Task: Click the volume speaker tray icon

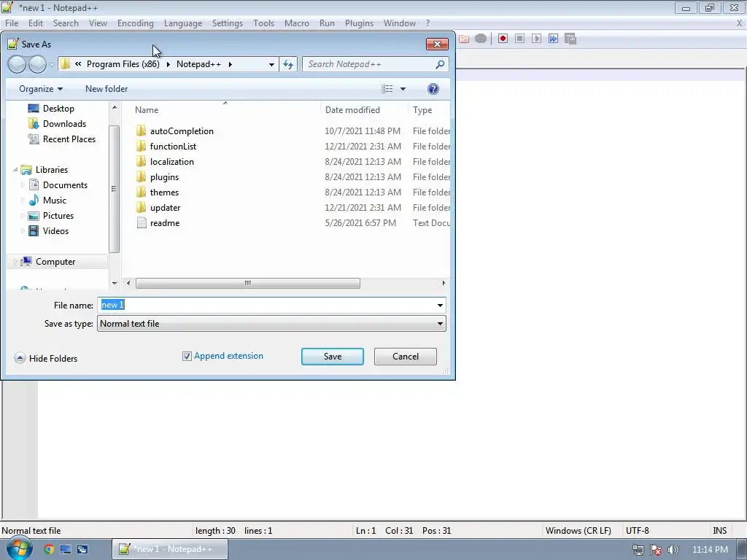Action: coord(673,550)
